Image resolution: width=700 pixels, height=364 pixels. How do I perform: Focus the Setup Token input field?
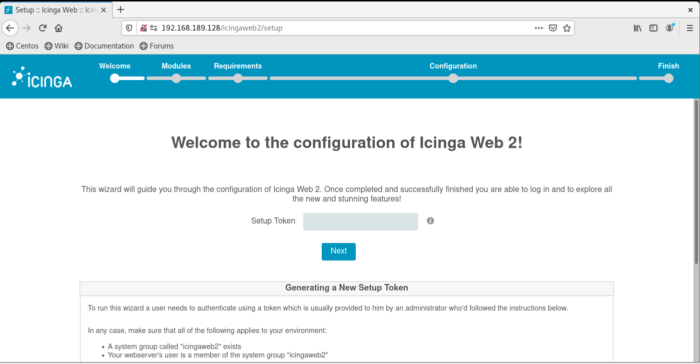tap(360, 222)
